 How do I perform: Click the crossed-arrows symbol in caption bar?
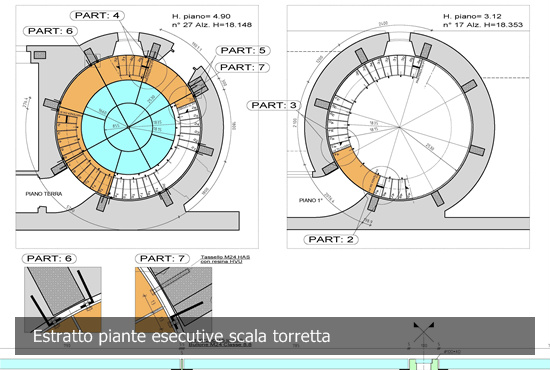[x=423, y=332]
